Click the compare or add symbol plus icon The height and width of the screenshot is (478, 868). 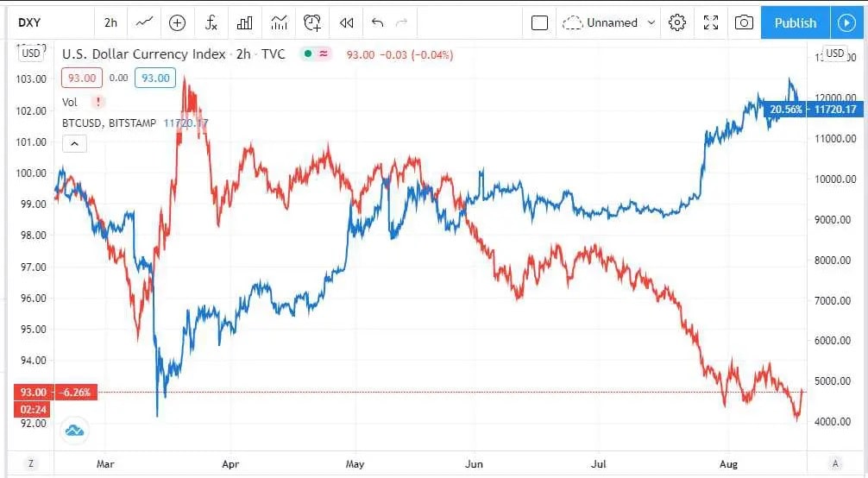[177, 22]
